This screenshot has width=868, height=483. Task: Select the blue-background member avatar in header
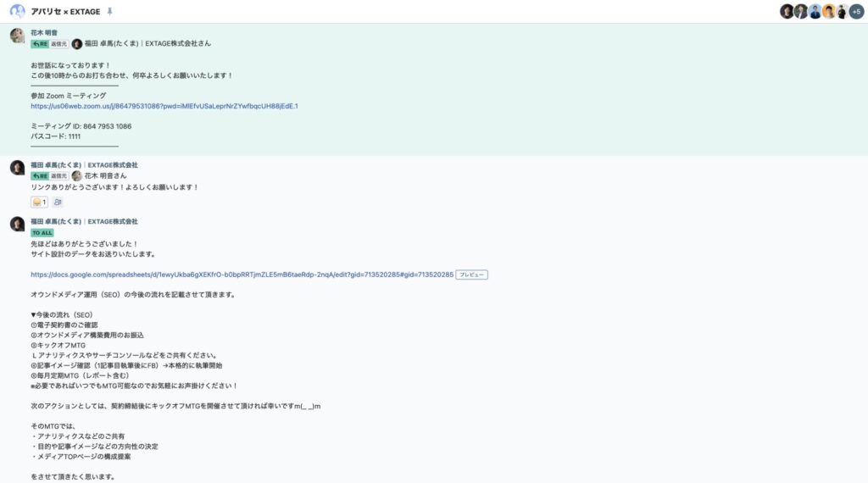[x=815, y=11]
